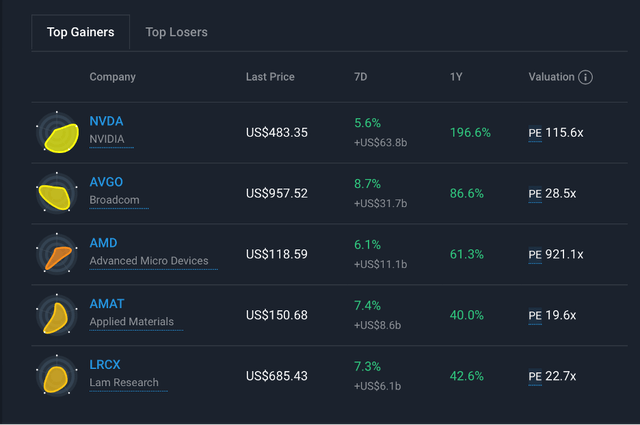Click the 1Y column header
The width and height of the screenshot is (640, 425).
(456, 77)
